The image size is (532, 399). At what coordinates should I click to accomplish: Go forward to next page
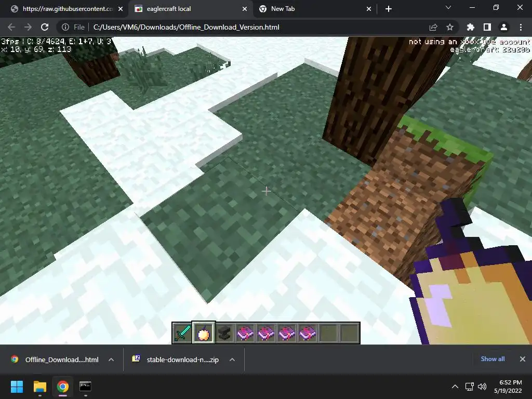(x=28, y=27)
